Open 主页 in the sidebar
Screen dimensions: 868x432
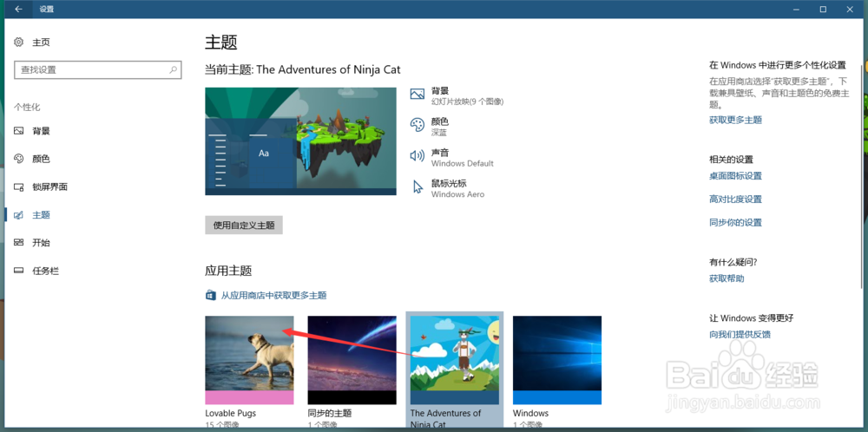42,42
